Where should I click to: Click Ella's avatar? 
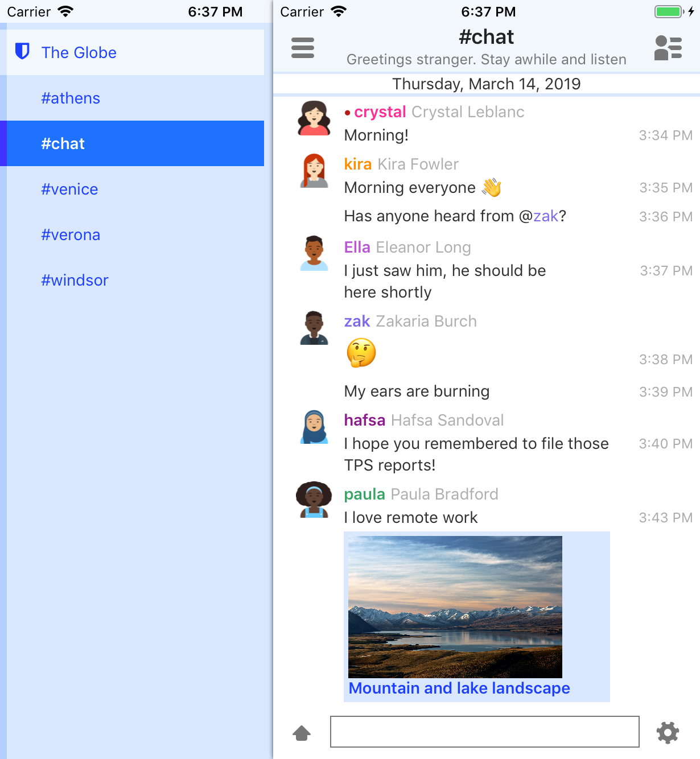314,254
